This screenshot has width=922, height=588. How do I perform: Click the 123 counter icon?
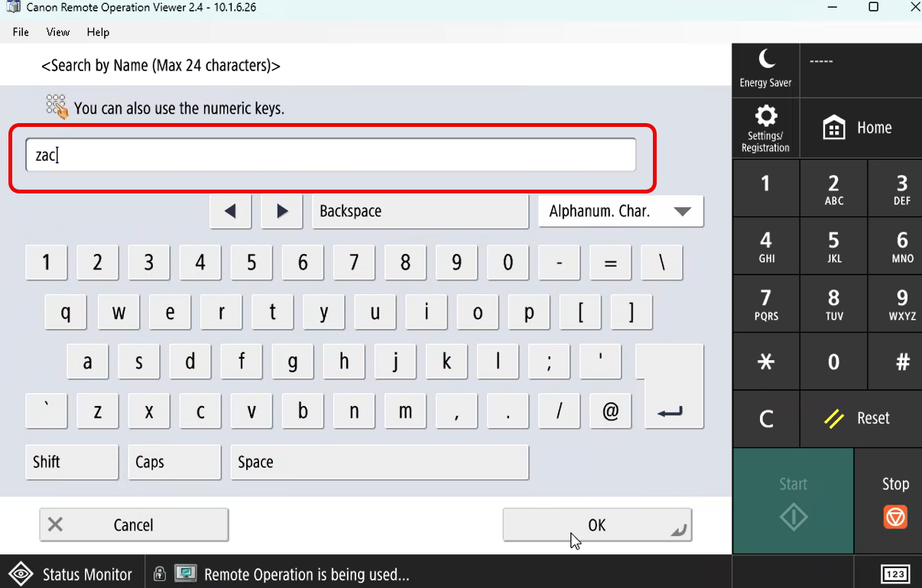tap(895, 574)
